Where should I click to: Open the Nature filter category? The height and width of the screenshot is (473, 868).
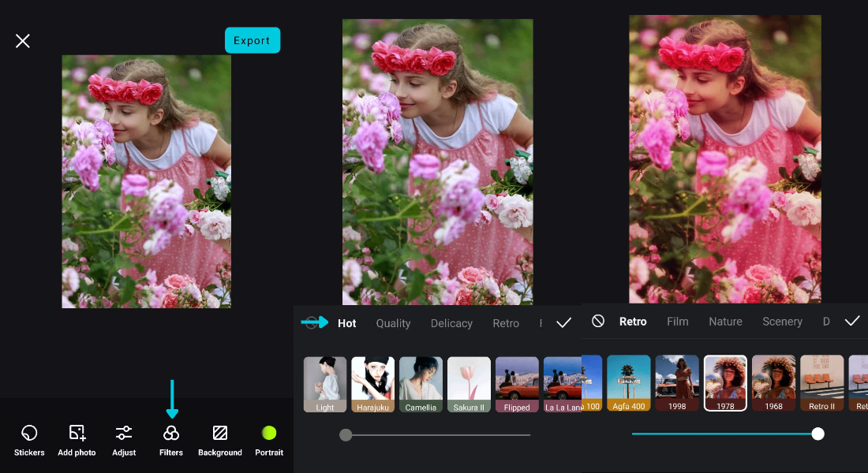pyautogui.click(x=725, y=322)
